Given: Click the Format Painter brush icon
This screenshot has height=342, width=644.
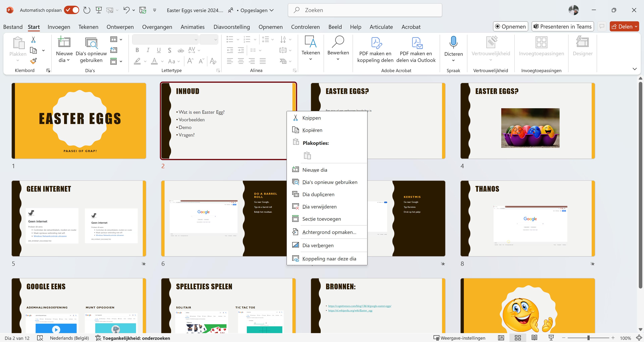Looking at the screenshot, I should 33,61.
